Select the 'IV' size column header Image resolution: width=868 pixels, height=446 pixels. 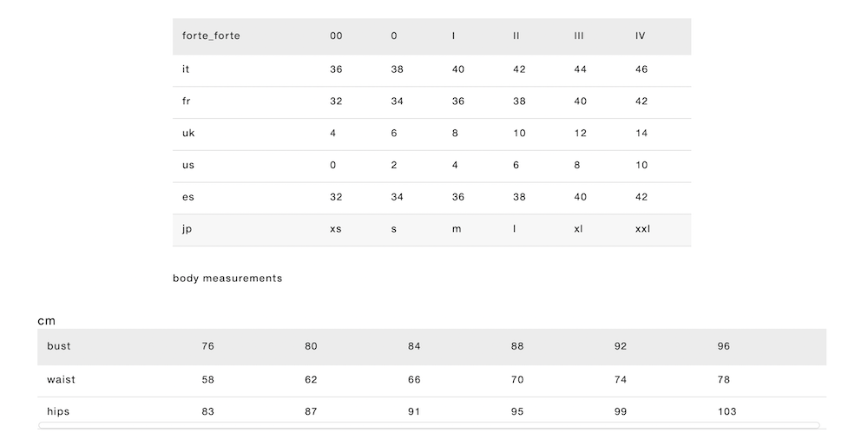(x=641, y=36)
